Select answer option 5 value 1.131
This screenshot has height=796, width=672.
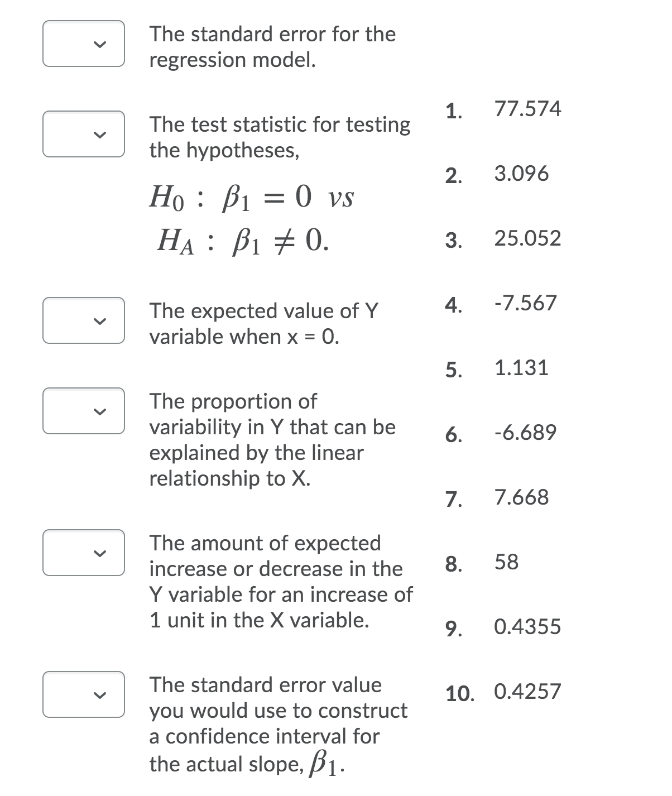pos(521,368)
